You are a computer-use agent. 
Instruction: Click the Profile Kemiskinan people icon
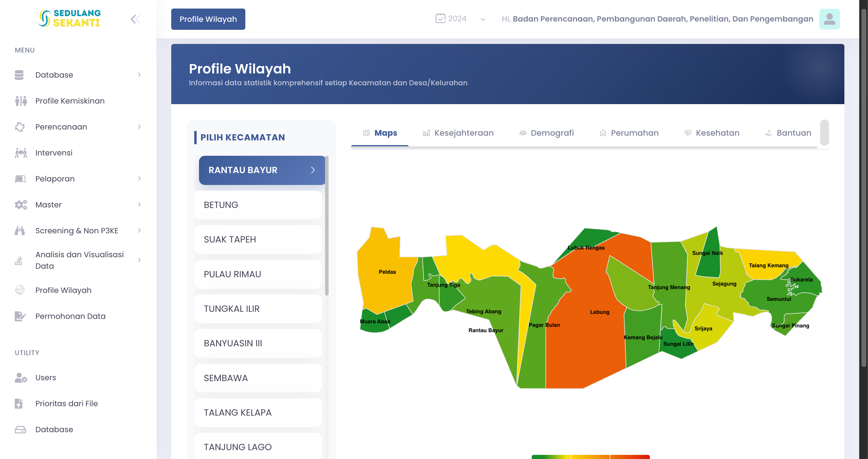tap(21, 101)
